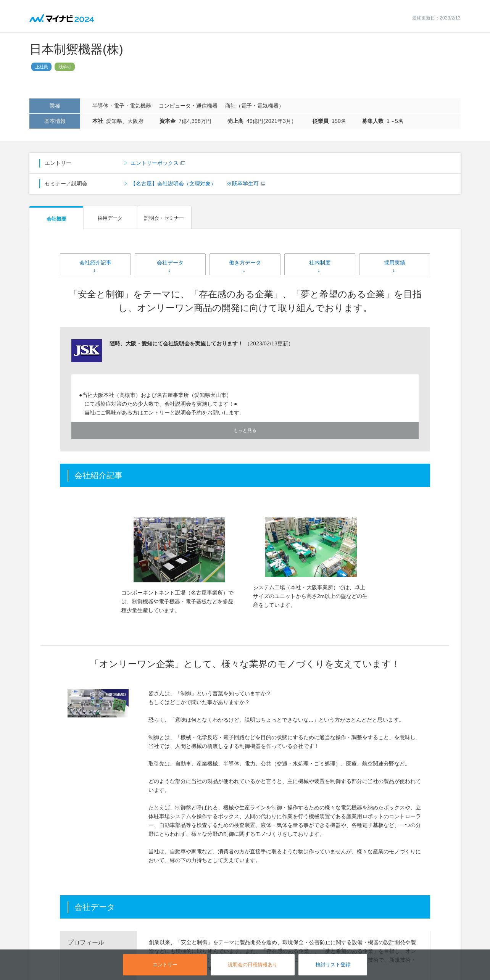Click the external-link icon beside エントリーボックス
Screen dimensions: 490x980
183,163
